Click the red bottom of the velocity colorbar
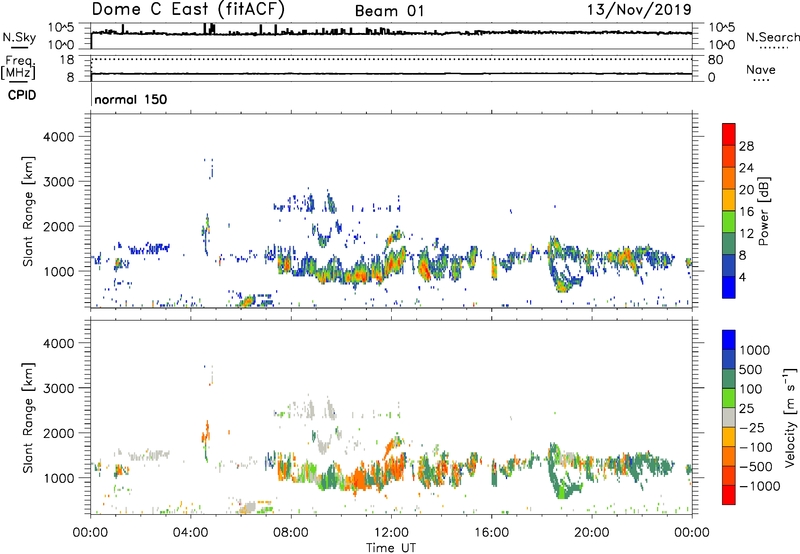800x554 pixels. [729, 495]
